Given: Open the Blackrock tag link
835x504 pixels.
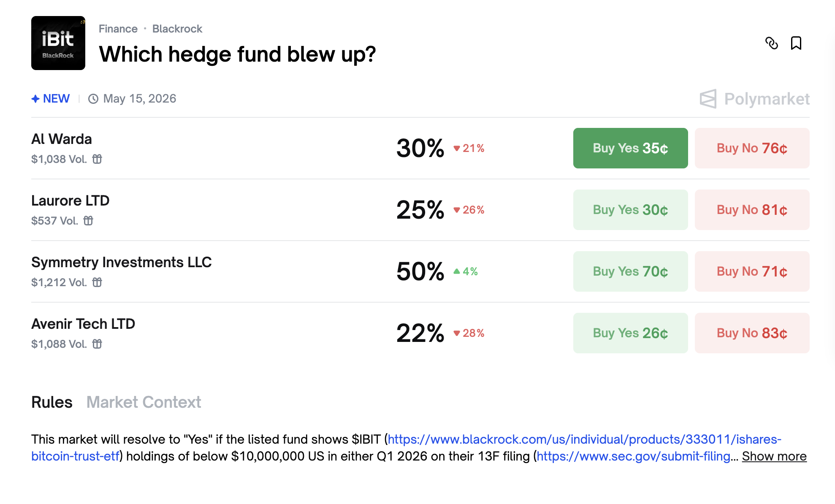Looking at the screenshot, I should (177, 29).
